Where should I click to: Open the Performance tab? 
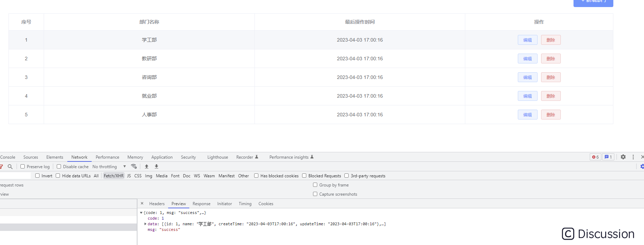(108, 157)
